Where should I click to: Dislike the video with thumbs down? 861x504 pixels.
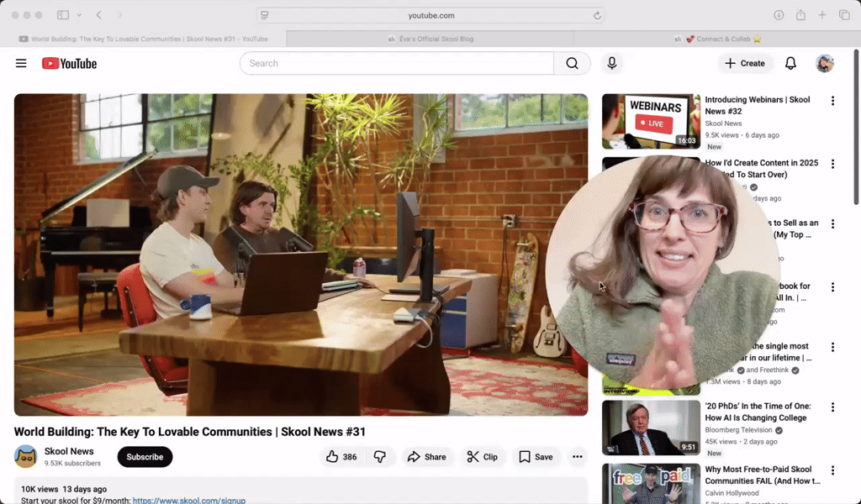380,457
